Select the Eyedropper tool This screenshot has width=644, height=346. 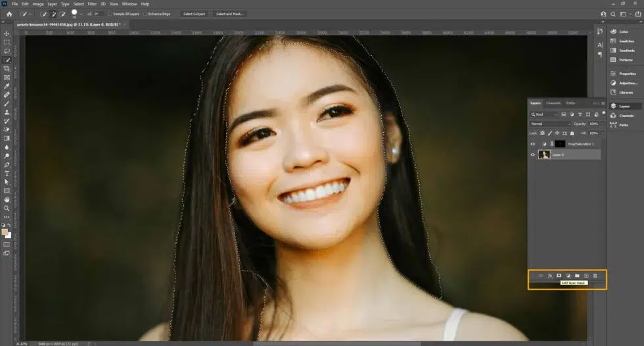click(x=7, y=86)
